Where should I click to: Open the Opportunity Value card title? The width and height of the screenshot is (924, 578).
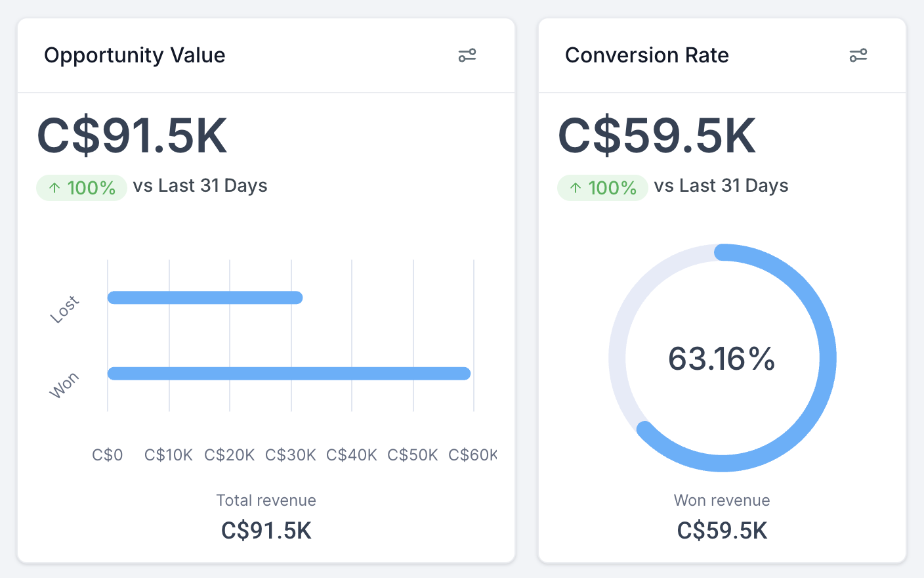(135, 55)
